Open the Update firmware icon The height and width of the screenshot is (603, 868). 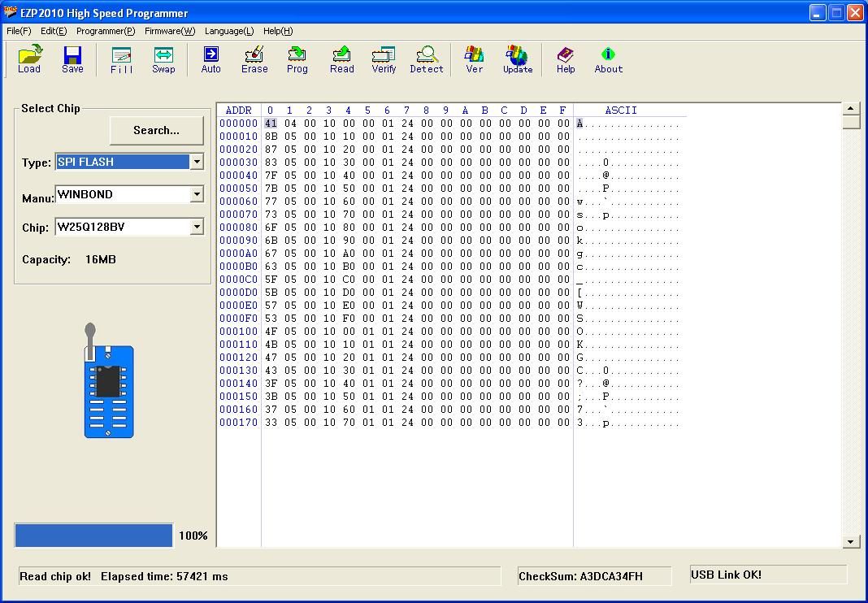tap(517, 59)
